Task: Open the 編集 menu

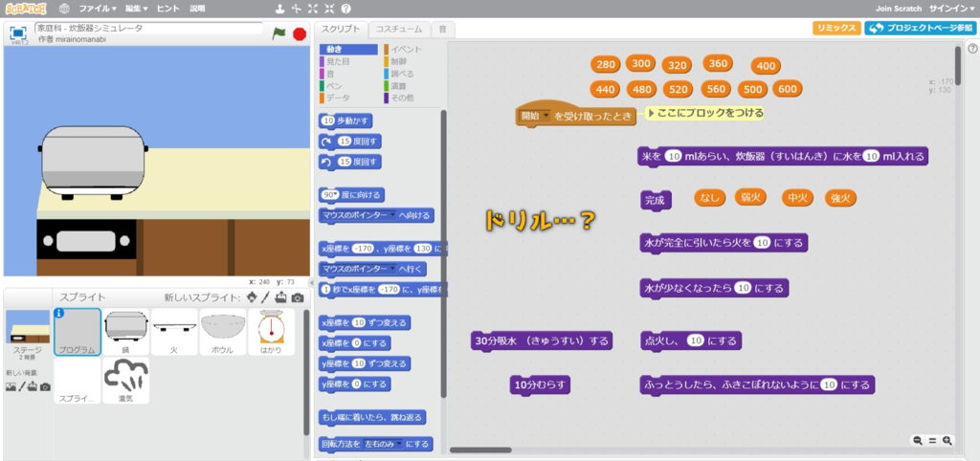Action: tap(136, 9)
